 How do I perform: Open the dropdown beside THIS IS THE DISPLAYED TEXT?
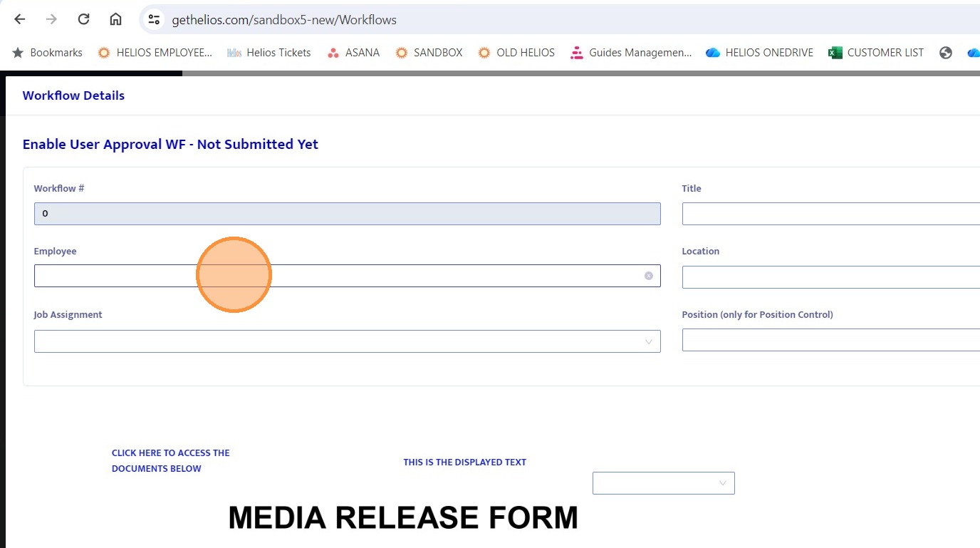tap(663, 483)
